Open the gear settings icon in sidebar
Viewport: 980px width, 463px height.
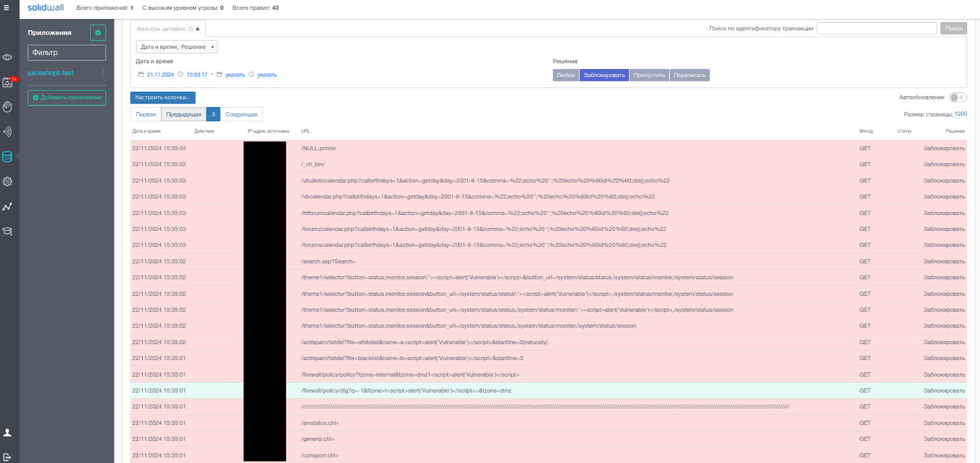7,182
